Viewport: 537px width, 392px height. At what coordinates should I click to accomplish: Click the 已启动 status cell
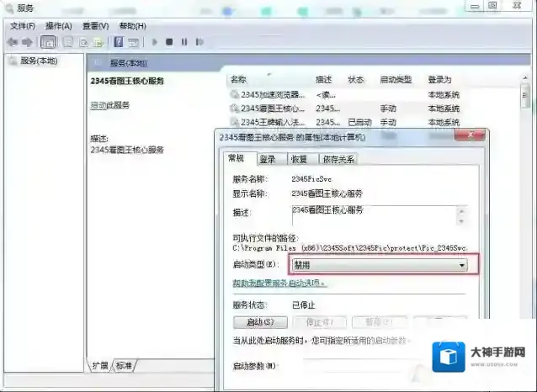pos(359,122)
